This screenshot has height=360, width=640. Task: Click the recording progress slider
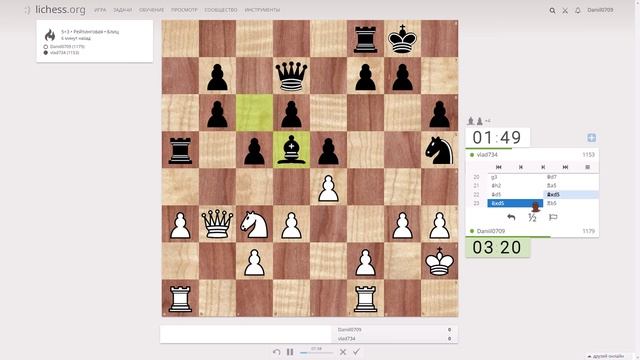316,353
